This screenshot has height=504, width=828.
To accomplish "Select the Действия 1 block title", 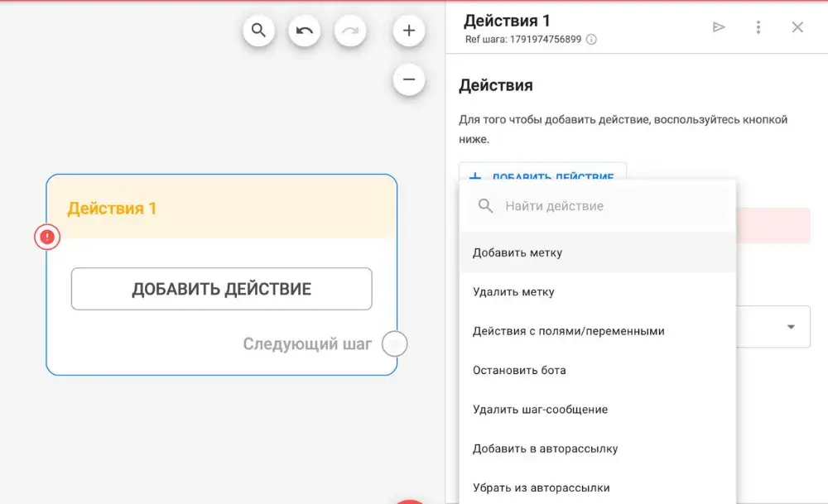I will [x=112, y=209].
